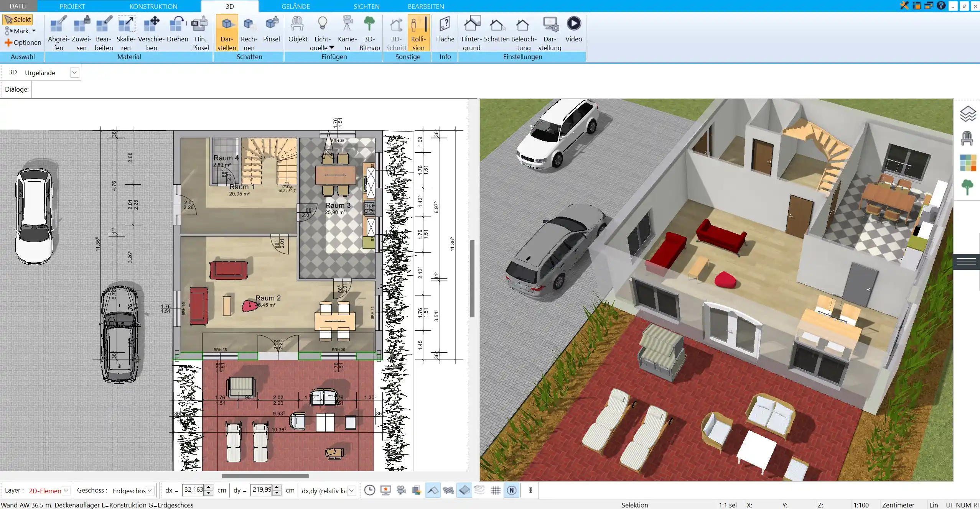Viewport: 980px width, 509px height.
Task: Select the Abgreifen material picker tool
Action: coord(58,33)
